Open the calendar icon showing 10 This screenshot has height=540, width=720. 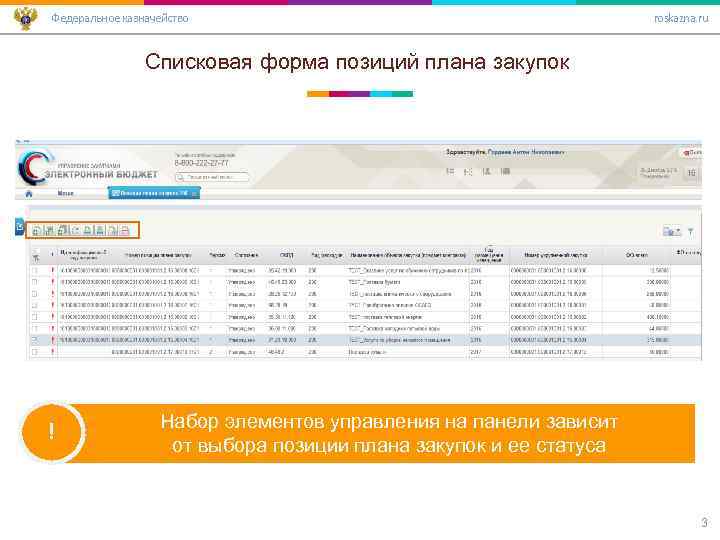point(691,173)
